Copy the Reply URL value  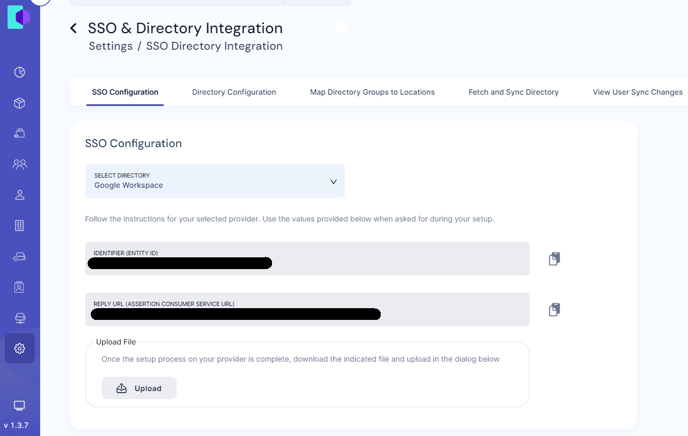pos(554,310)
